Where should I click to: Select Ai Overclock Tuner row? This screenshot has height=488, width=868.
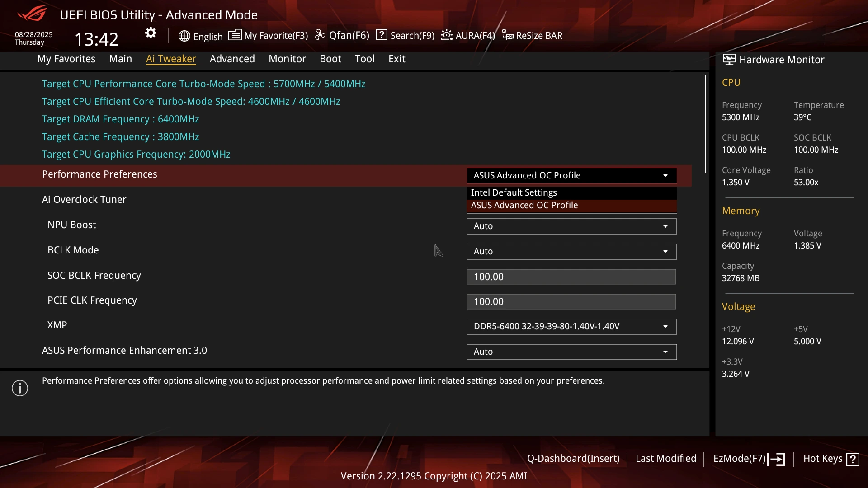(x=84, y=200)
